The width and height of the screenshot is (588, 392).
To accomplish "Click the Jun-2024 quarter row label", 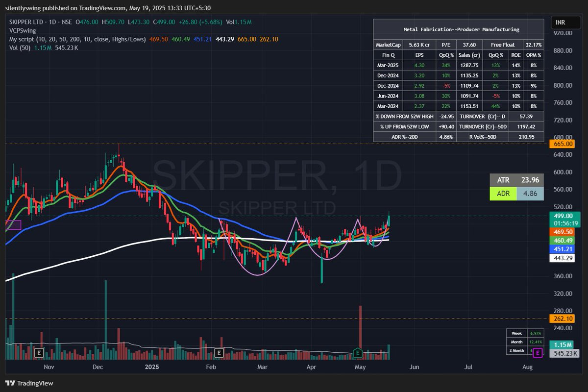I will (x=389, y=96).
